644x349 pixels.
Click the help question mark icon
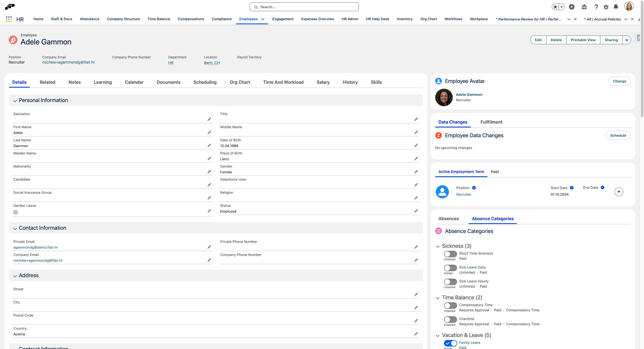(596, 7)
